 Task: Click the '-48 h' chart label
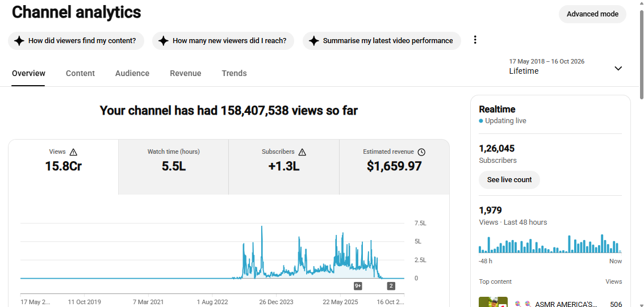pyautogui.click(x=486, y=261)
